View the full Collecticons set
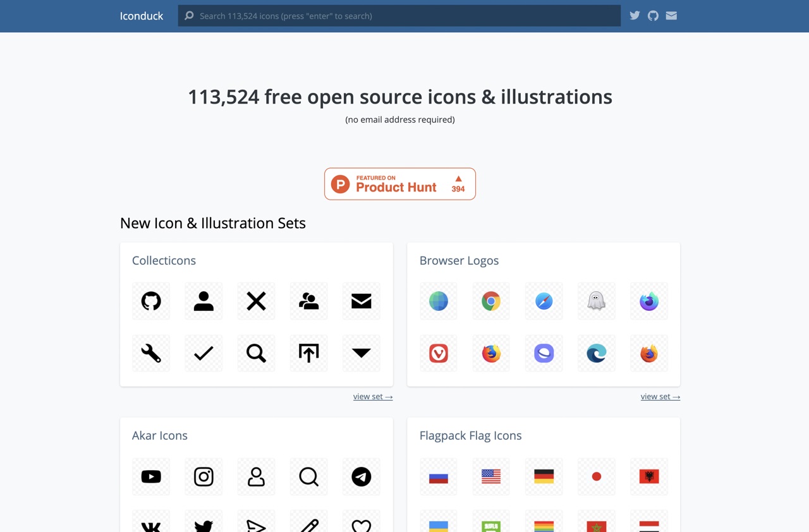The width and height of the screenshot is (809, 532). click(373, 397)
